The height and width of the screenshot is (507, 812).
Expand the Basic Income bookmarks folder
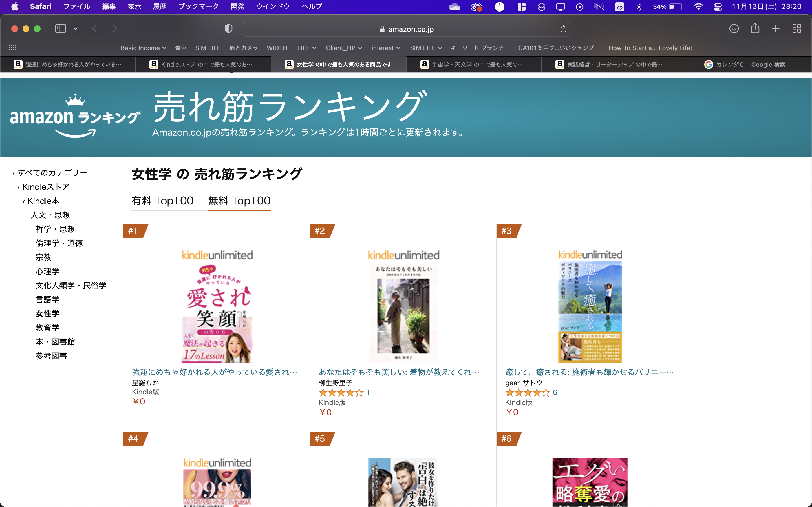(x=143, y=48)
